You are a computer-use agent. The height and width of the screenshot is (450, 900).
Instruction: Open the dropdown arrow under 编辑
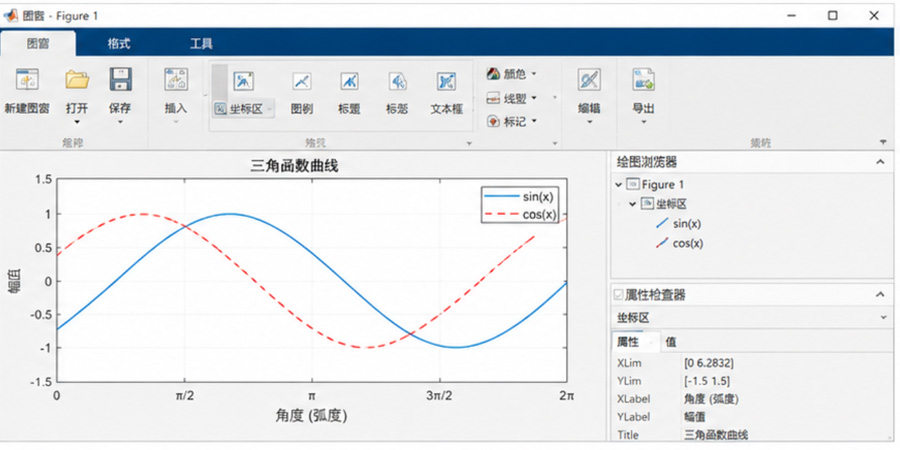click(x=589, y=122)
